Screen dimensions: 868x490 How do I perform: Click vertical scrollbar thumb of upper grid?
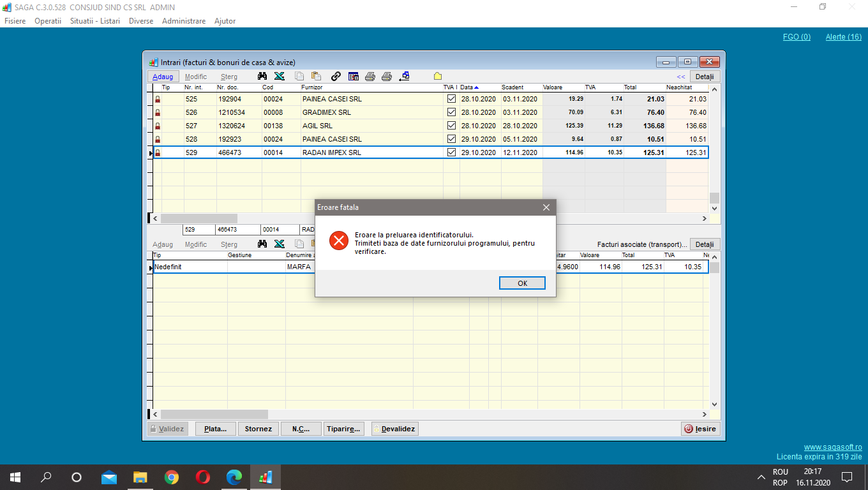coord(715,198)
